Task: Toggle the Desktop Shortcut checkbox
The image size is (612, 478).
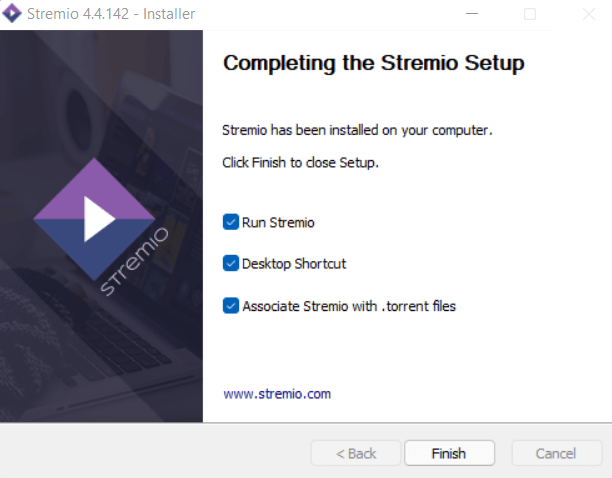Action: tap(231, 264)
